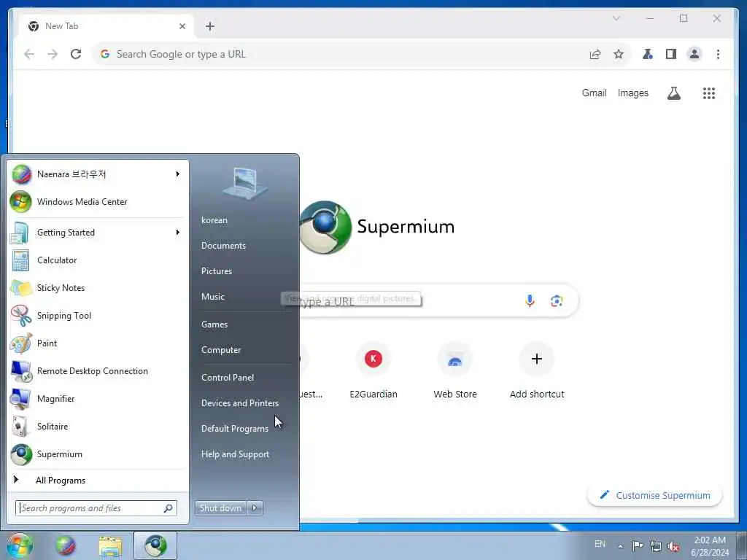Screen dimensions: 747x560
Task: Open the profile avatar menu
Action: click(694, 54)
